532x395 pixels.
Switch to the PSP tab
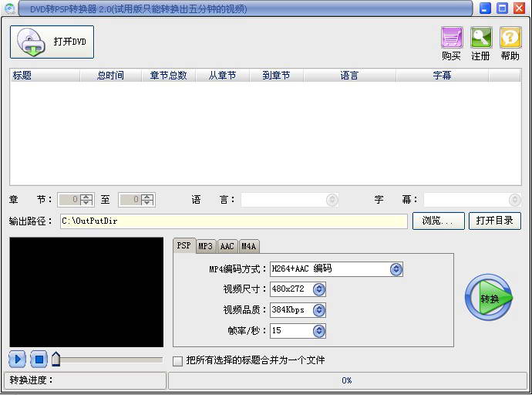point(184,245)
